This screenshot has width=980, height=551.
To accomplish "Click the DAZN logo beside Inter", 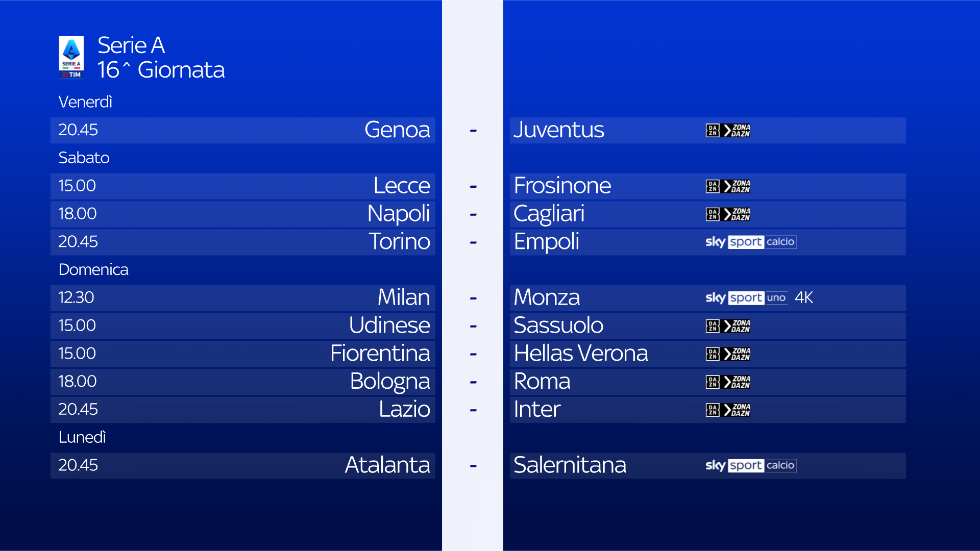I will click(x=728, y=410).
